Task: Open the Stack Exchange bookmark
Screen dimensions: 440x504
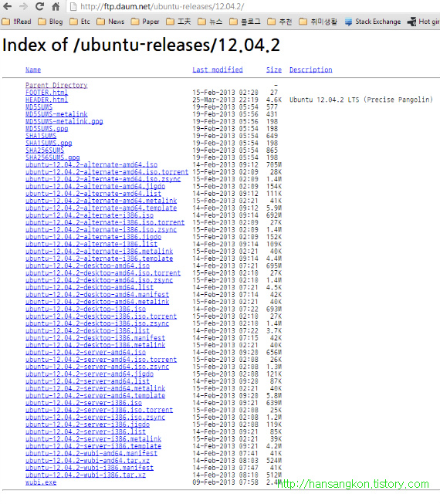Action: (373, 22)
